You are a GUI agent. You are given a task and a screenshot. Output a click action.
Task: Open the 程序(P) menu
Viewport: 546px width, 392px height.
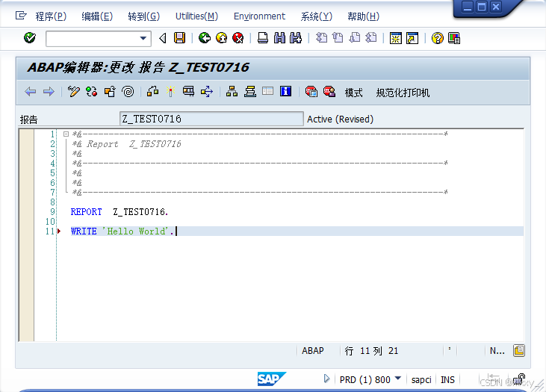pos(51,16)
